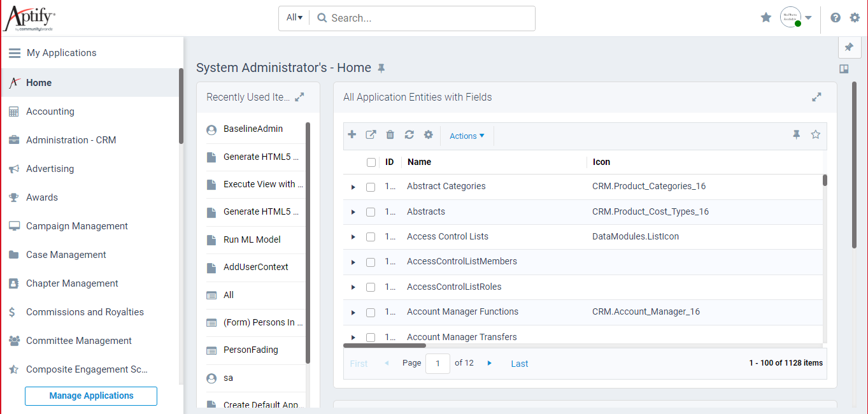Expand the Account Manager Functions row
The image size is (868, 414).
353,313
